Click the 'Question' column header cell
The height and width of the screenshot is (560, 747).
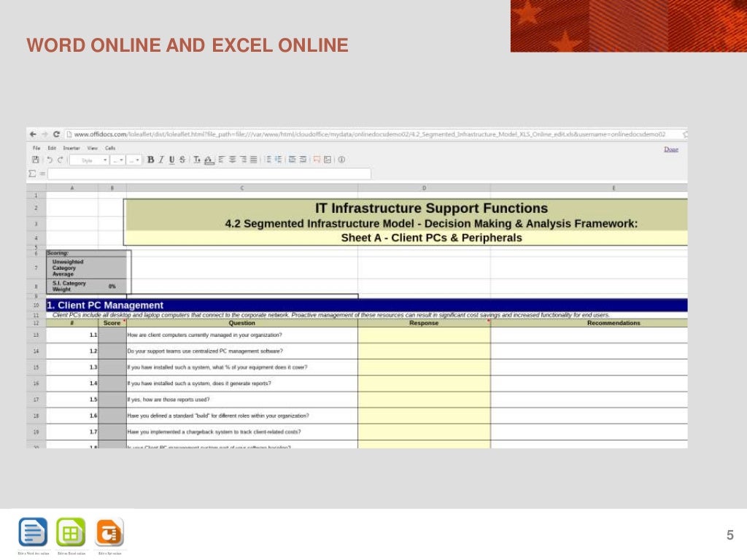point(242,323)
